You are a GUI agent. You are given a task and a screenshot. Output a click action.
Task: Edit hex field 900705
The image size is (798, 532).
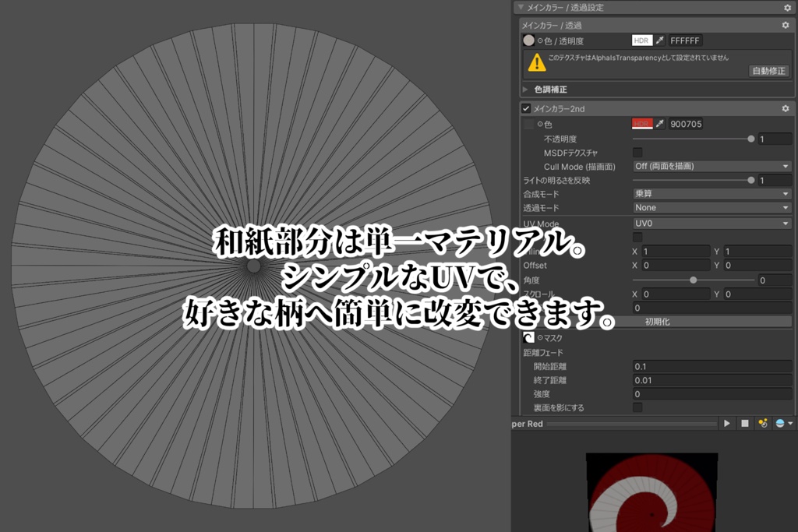(686, 124)
